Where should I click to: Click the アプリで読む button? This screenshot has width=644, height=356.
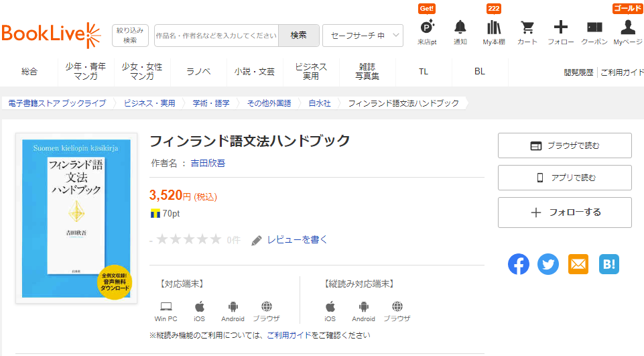coord(564,178)
